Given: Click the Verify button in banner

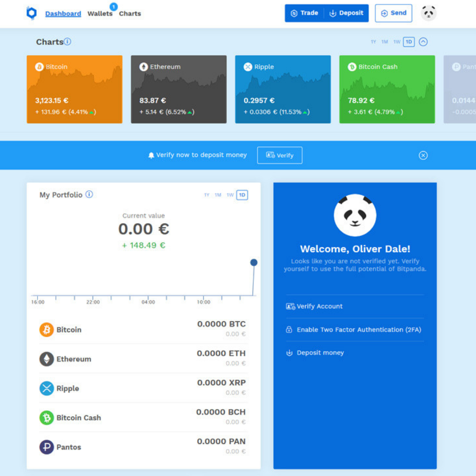Looking at the screenshot, I should click(x=279, y=156).
